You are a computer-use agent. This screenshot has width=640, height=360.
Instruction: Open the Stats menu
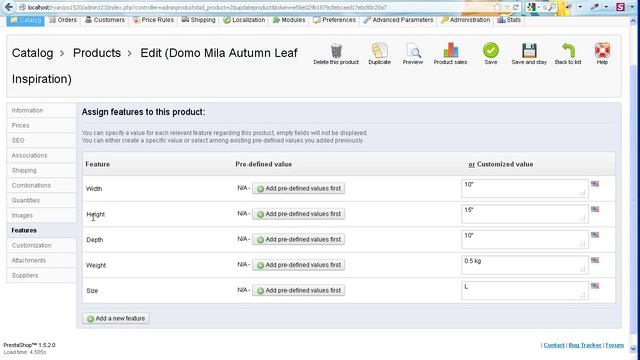(509, 20)
